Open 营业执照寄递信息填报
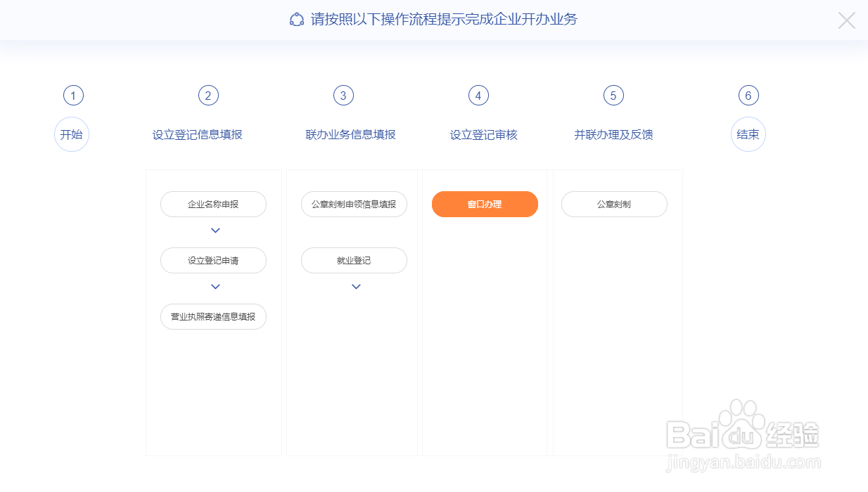868x492 pixels. (x=213, y=316)
